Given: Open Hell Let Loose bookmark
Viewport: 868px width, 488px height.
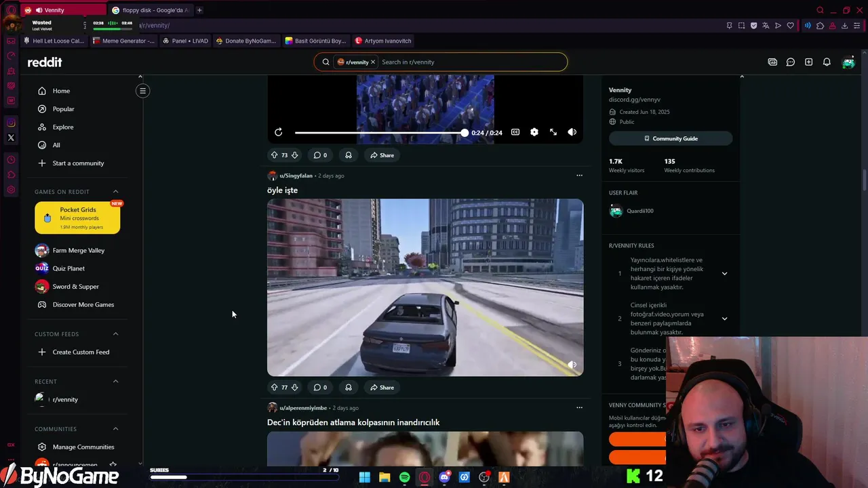Looking at the screenshot, I should pos(54,41).
